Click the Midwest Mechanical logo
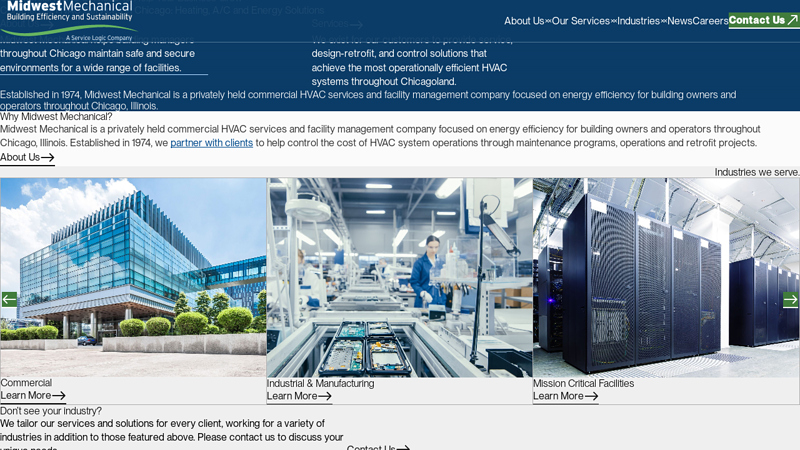800x450 pixels. pyautogui.click(x=68, y=20)
